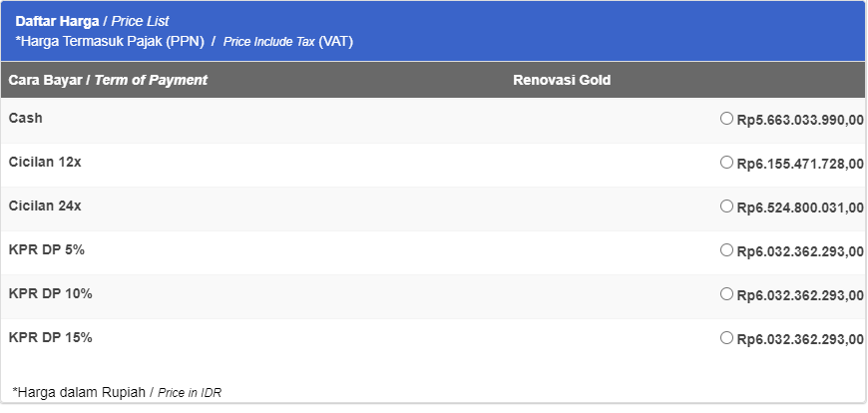Select the Cicilan 24x radio button
This screenshot has height=413, width=868.
726,206
